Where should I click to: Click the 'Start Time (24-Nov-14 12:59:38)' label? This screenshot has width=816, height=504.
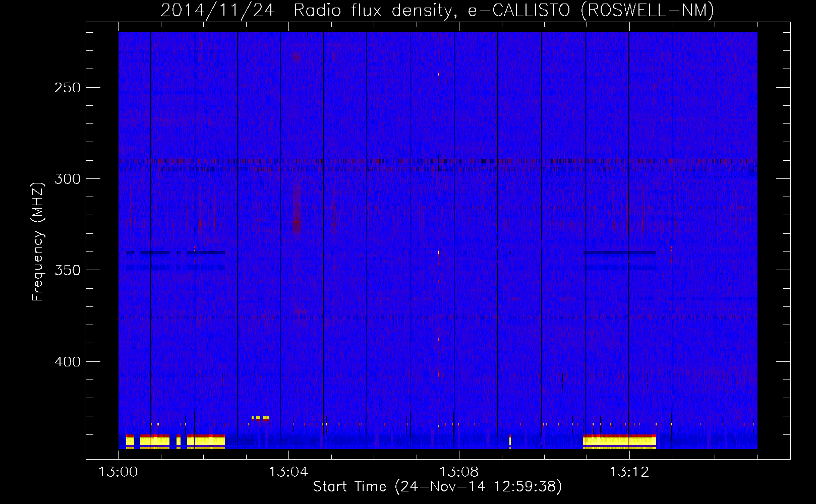437,487
